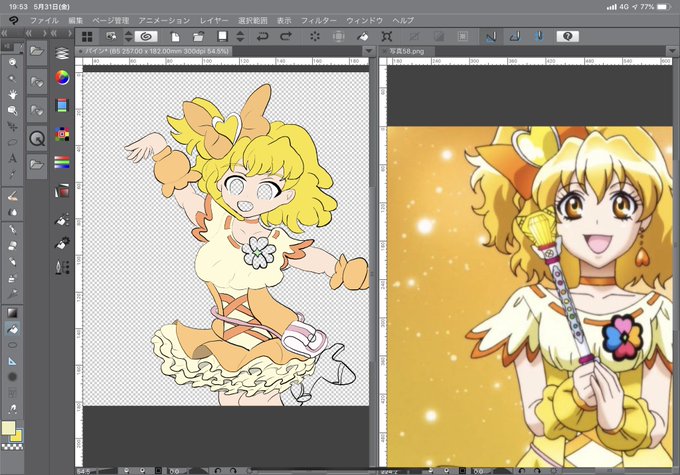Undo the last action
The width and height of the screenshot is (680, 475).
tap(262, 36)
